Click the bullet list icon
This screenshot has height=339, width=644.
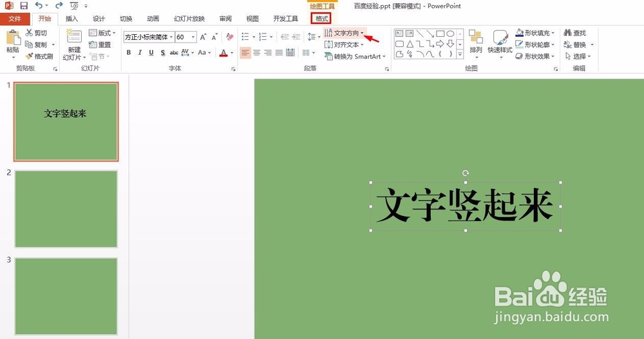pyautogui.click(x=245, y=37)
